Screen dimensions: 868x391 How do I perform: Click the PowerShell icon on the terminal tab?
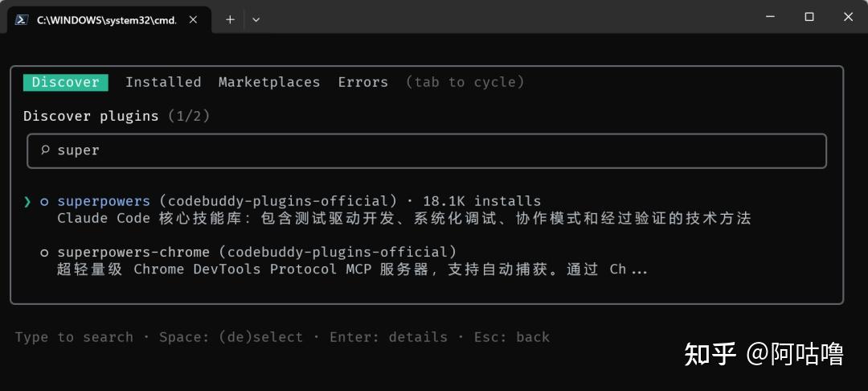click(22, 19)
